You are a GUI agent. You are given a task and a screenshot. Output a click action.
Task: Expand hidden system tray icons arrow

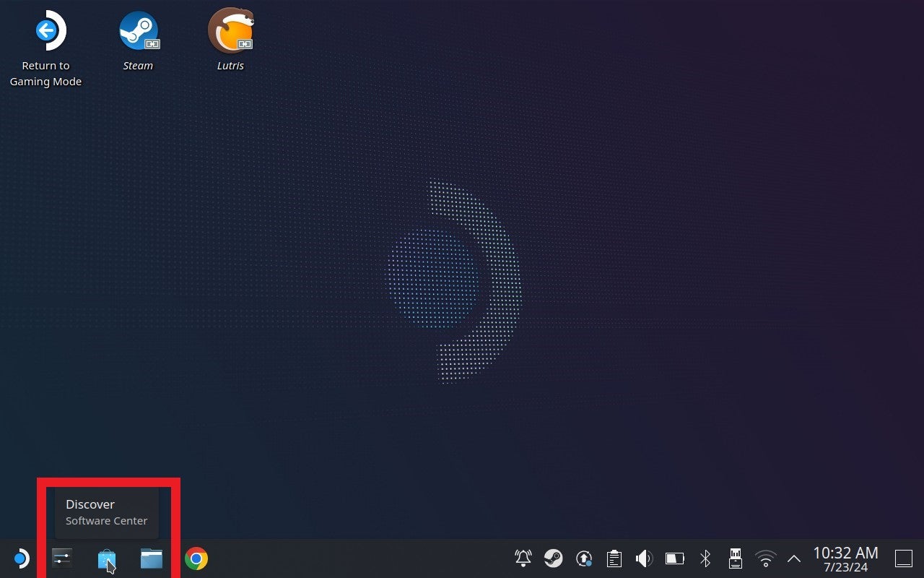(793, 558)
